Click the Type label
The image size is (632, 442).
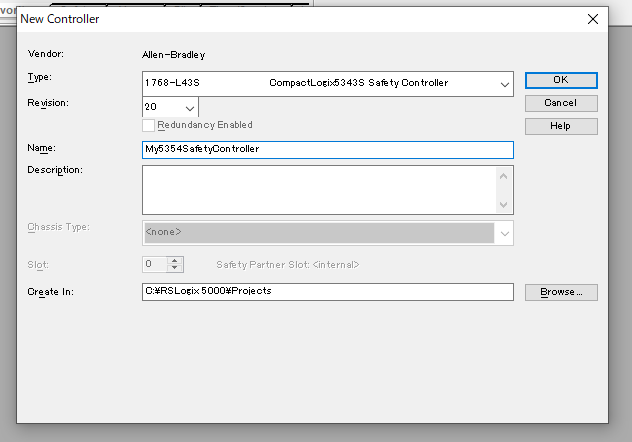tap(40, 77)
